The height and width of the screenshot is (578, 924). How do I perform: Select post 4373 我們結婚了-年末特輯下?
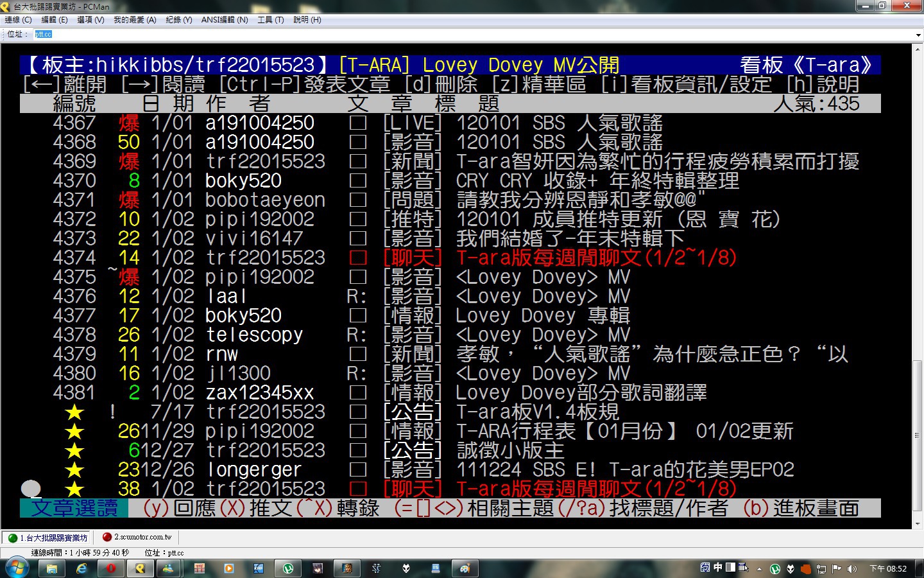coord(450,238)
